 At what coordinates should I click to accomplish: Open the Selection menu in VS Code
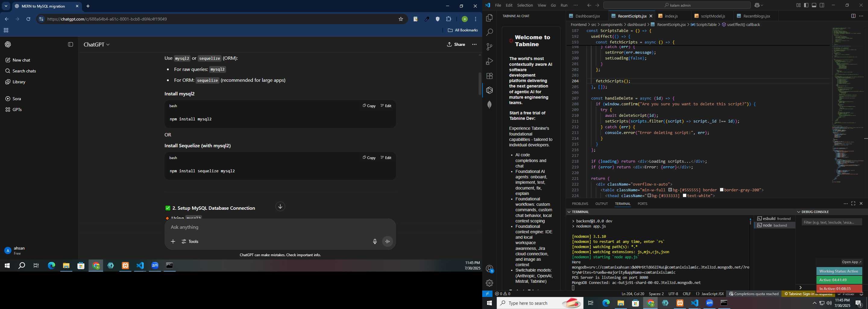click(x=525, y=5)
